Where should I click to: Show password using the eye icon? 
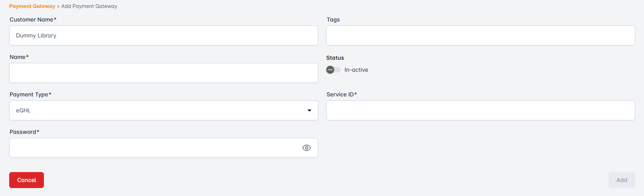pos(306,148)
